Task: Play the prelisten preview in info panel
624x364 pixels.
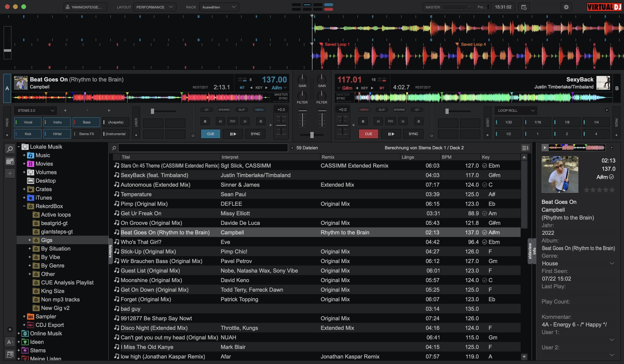Action: [545, 148]
